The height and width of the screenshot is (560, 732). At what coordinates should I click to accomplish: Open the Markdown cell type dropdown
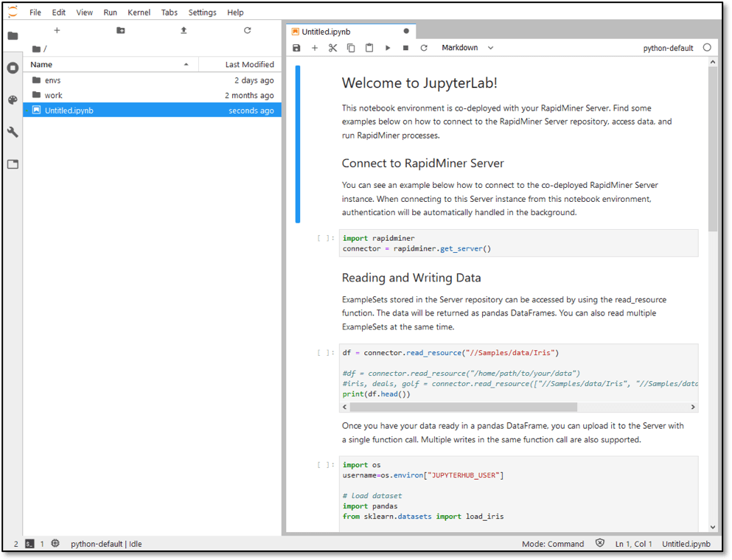point(467,48)
